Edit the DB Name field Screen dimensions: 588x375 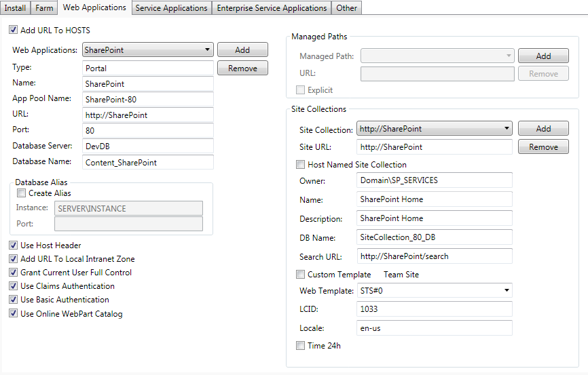click(435, 237)
